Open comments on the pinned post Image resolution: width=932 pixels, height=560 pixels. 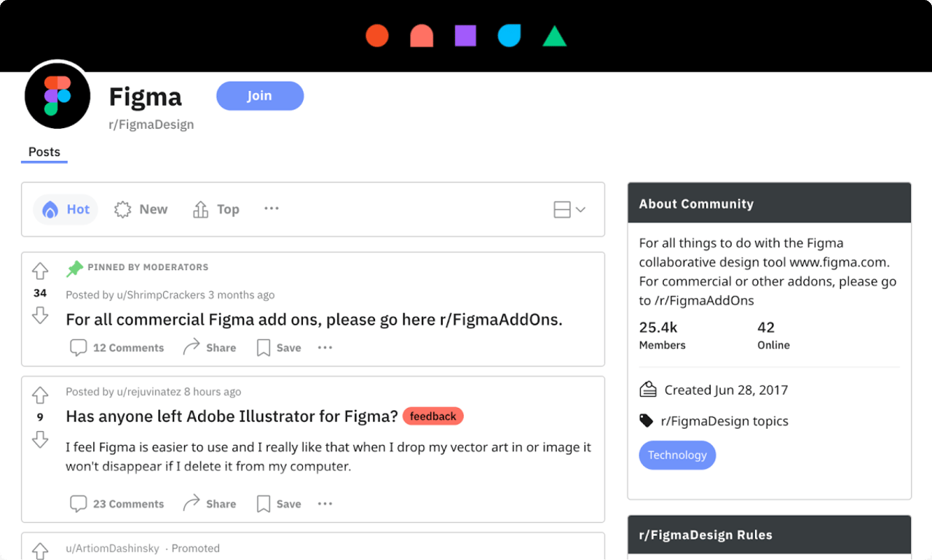coord(116,347)
